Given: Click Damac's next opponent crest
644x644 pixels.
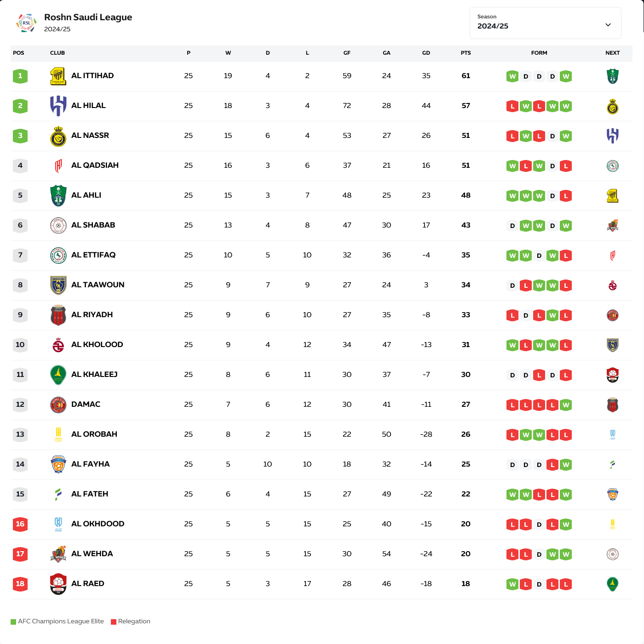Looking at the screenshot, I should [612, 405].
